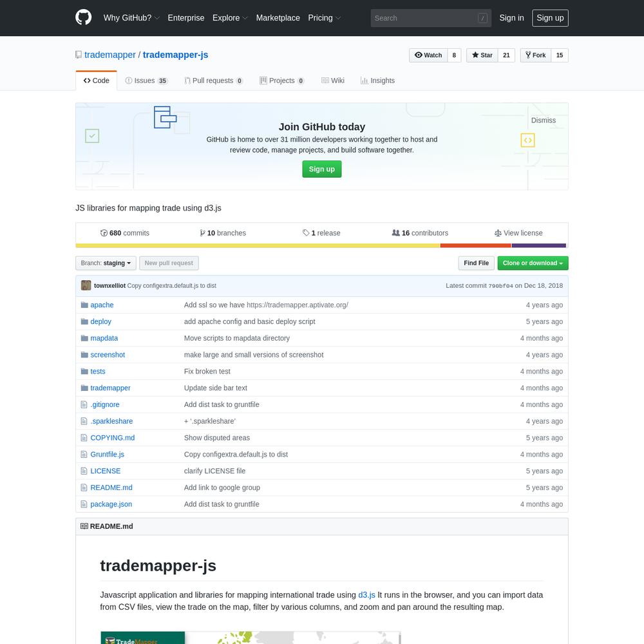View the 1 release
Screen dimensions: 644x644
click(321, 233)
